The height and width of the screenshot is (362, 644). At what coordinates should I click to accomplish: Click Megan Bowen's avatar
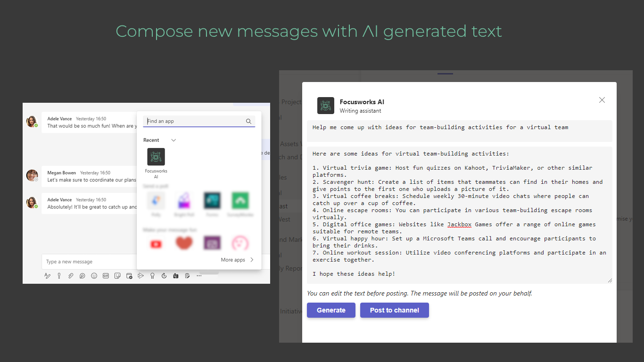[32, 176]
